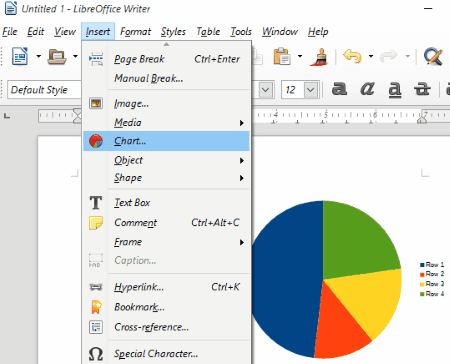The width and height of the screenshot is (450, 364).
Task: Toggle Underline formatting
Action: tap(395, 90)
